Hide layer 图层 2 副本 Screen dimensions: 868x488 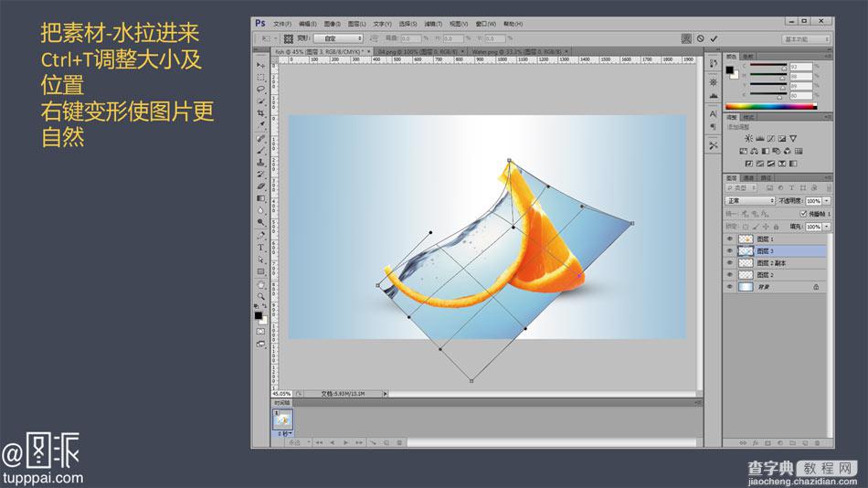pos(730,263)
